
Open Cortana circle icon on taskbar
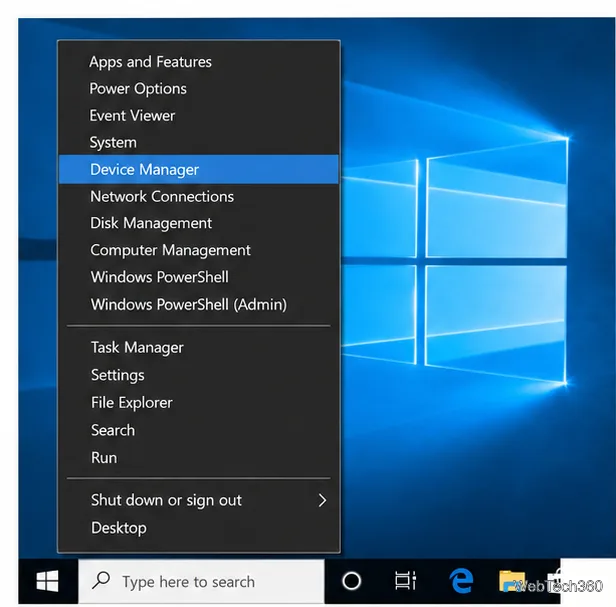point(351,581)
